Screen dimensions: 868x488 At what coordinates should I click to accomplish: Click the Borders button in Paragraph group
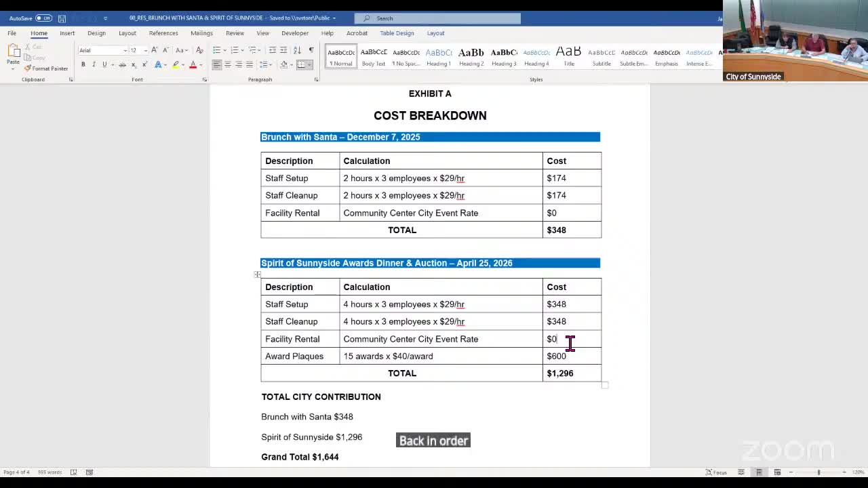point(301,64)
